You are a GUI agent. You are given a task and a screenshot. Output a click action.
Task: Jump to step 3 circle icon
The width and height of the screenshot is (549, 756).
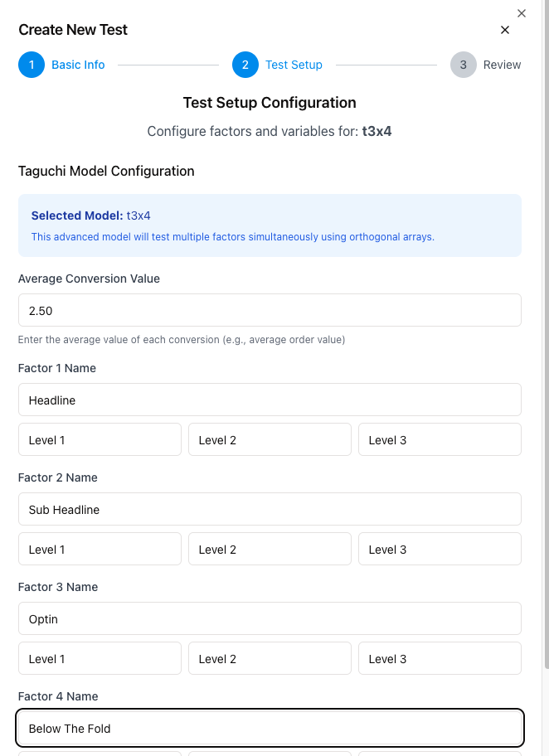point(464,65)
